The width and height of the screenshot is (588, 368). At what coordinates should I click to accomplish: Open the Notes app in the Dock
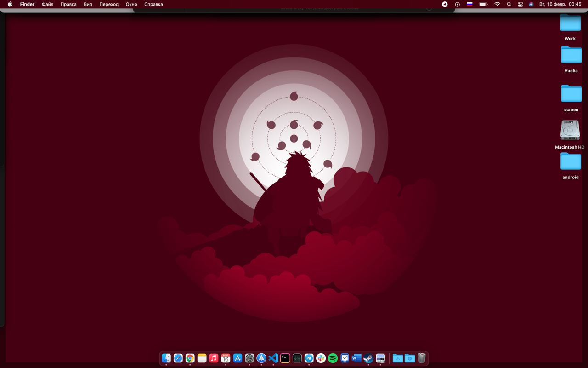(202, 358)
